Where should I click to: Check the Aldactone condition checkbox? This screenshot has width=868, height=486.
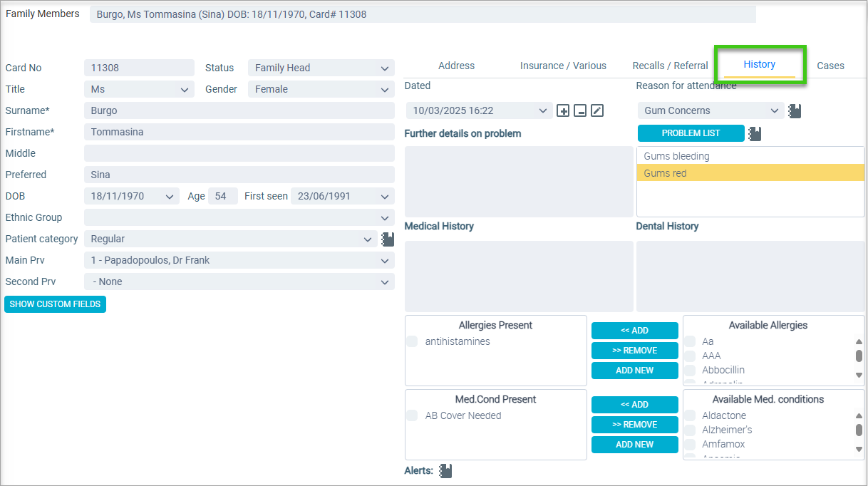[690, 415]
